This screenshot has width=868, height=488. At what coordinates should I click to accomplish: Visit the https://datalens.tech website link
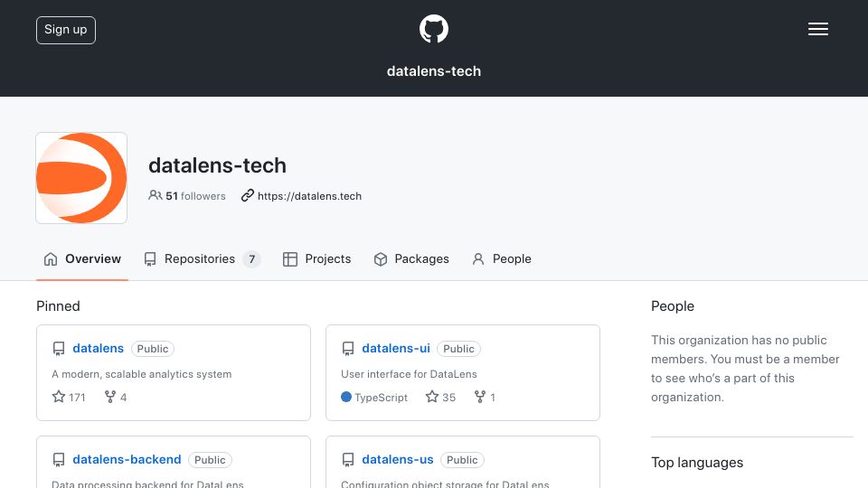click(x=309, y=196)
